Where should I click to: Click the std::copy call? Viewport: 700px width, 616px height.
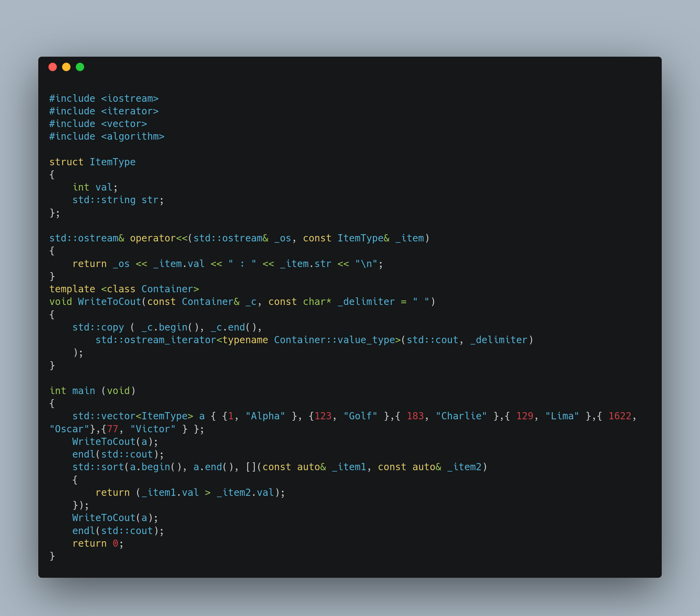98,327
